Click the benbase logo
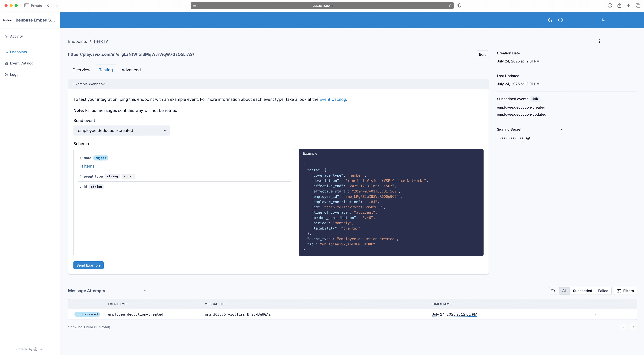The width and height of the screenshot is (644, 355). coord(8,20)
